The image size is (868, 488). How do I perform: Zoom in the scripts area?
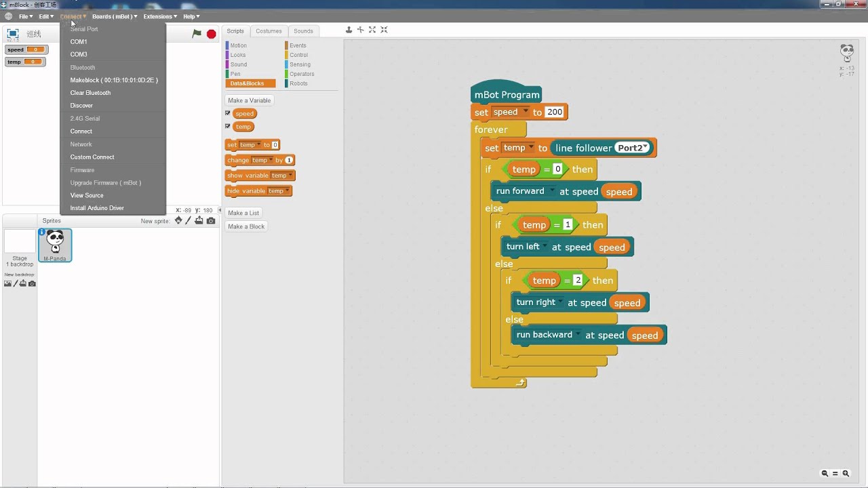pos(846,474)
